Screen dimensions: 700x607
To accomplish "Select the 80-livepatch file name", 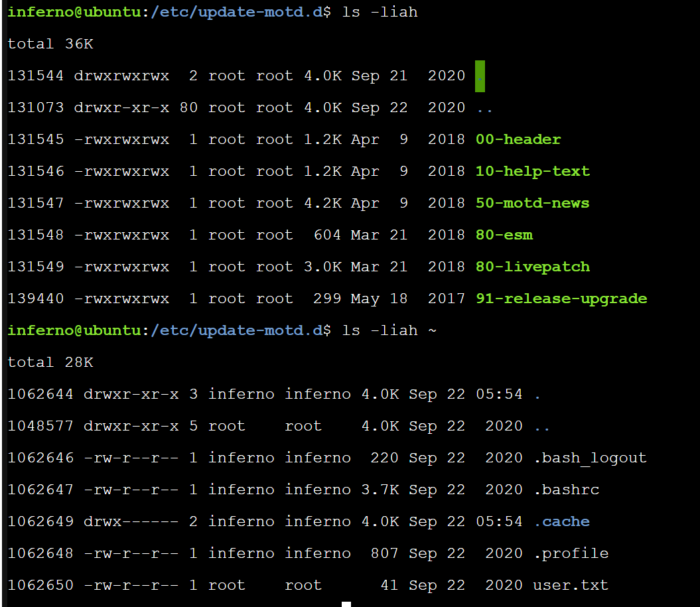I will pos(532,267).
